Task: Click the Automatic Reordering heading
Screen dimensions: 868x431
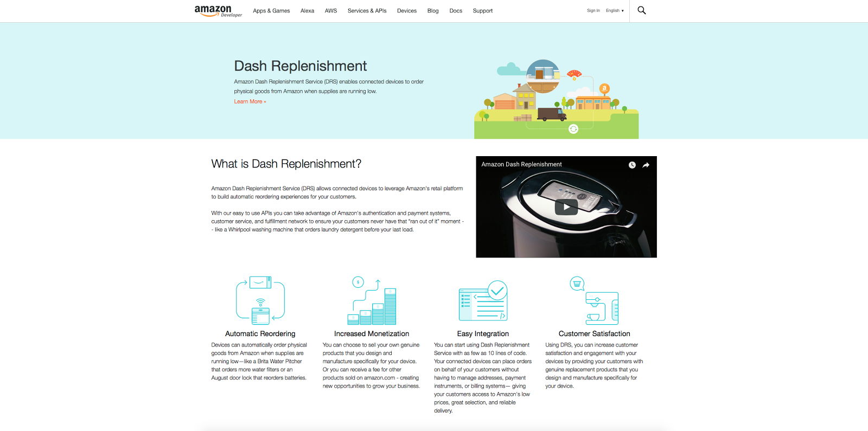Action: coord(260,334)
